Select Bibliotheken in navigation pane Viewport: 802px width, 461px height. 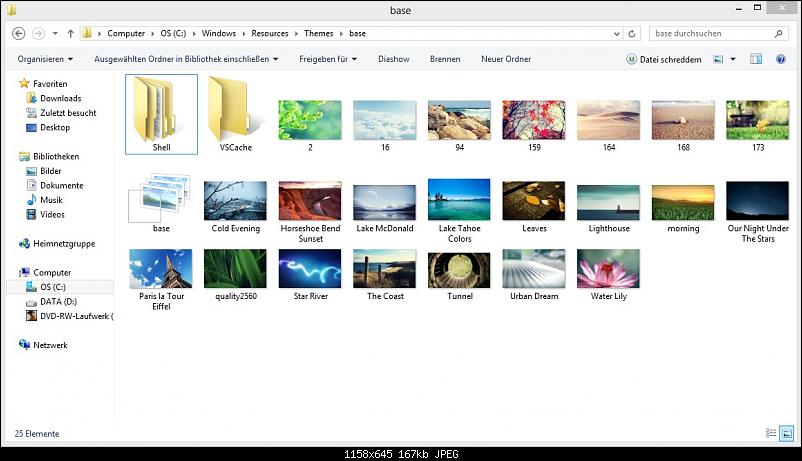[49, 156]
